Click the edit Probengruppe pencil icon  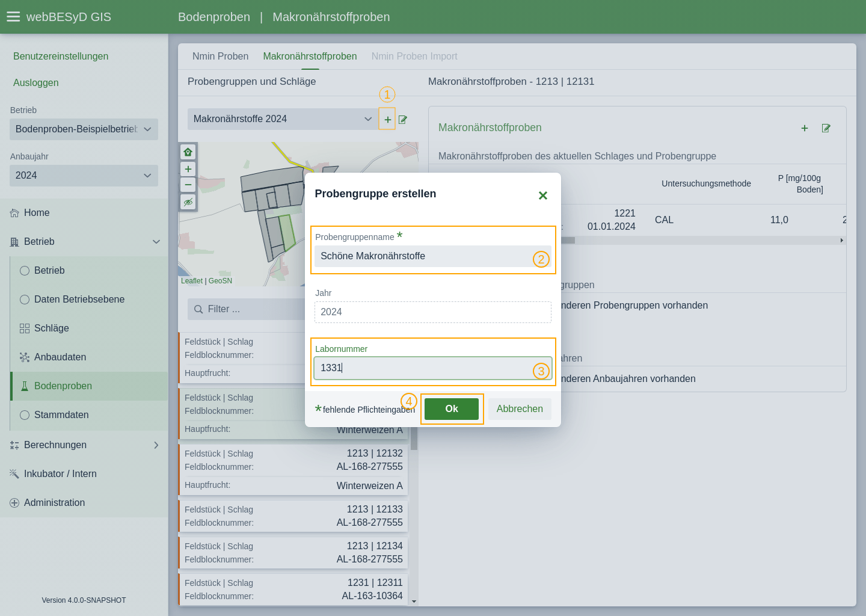coord(403,119)
